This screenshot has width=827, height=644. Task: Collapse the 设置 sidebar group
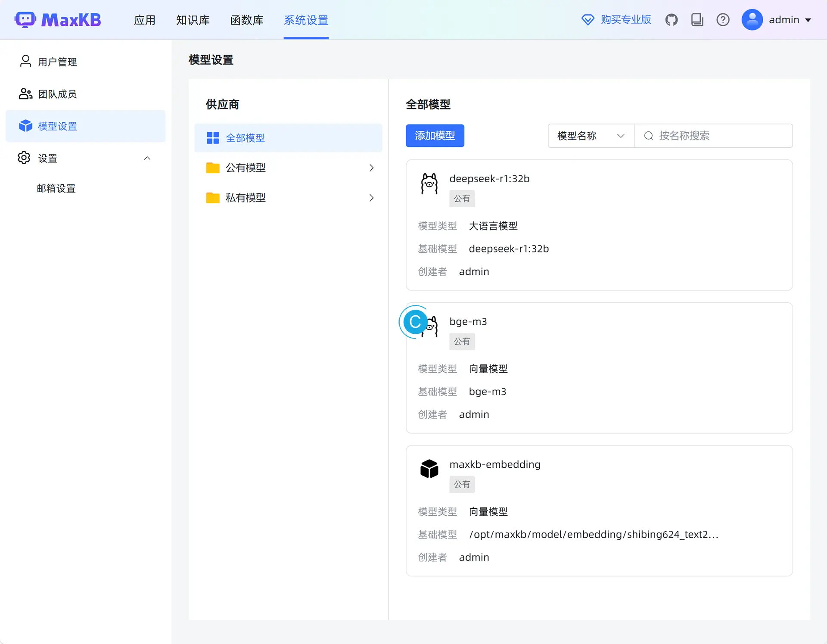click(147, 158)
